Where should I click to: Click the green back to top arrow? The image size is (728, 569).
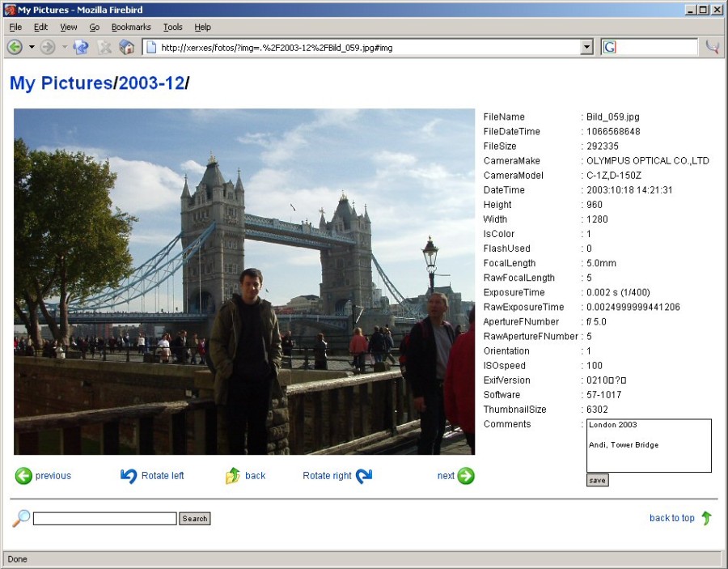click(706, 518)
